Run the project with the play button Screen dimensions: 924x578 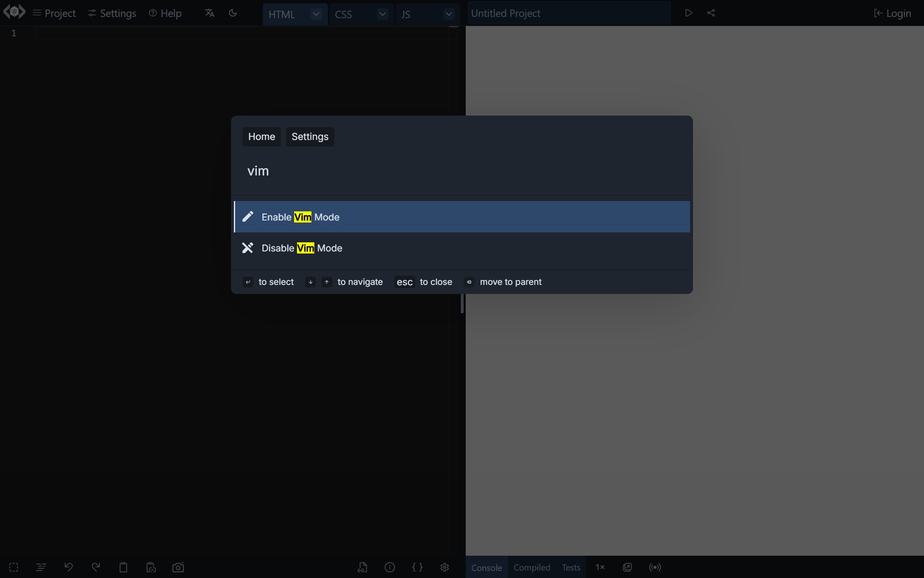[688, 13]
